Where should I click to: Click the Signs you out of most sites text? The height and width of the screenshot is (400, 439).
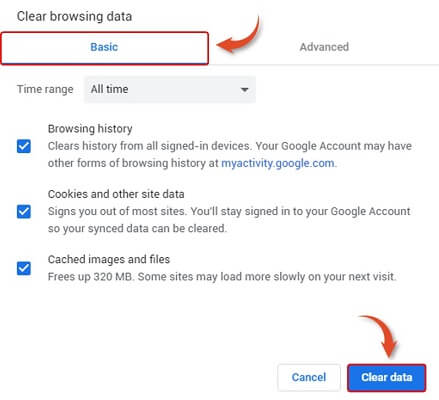pyautogui.click(x=229, y=220)
